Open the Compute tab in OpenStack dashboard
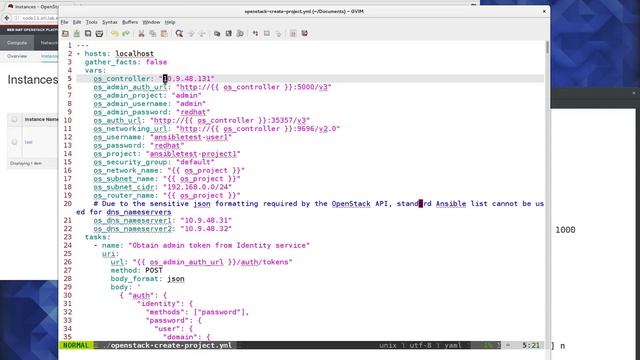 click(x=17, y=42)
